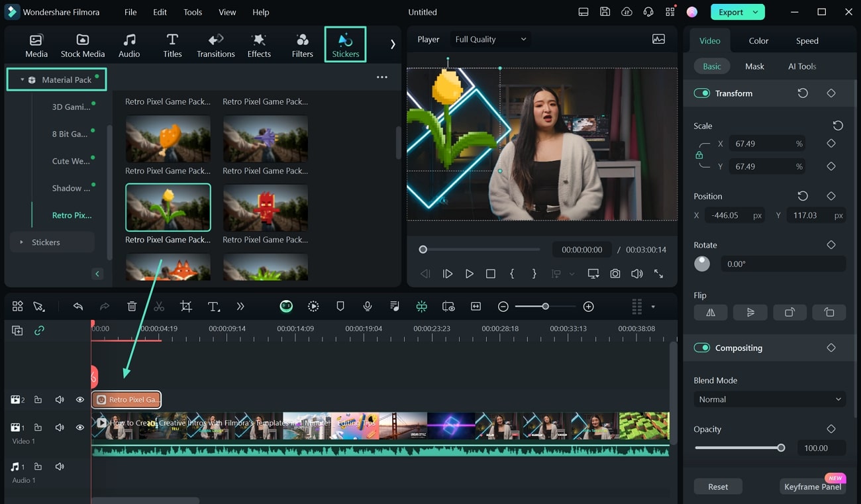Toggle the Transform switch off
Viewport: 861px width, 504px height.
(x=702, y=93)
